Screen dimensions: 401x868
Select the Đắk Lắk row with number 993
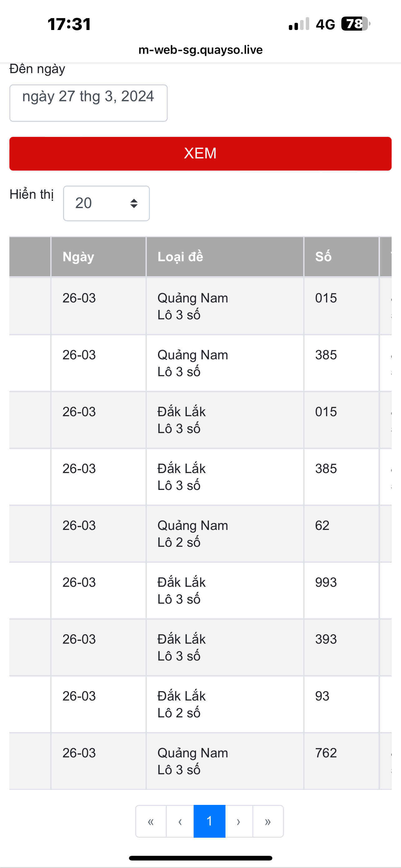tap(200, 590)
